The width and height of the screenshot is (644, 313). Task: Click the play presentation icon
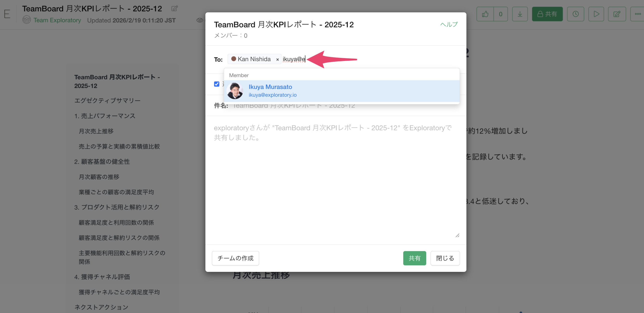596,14
